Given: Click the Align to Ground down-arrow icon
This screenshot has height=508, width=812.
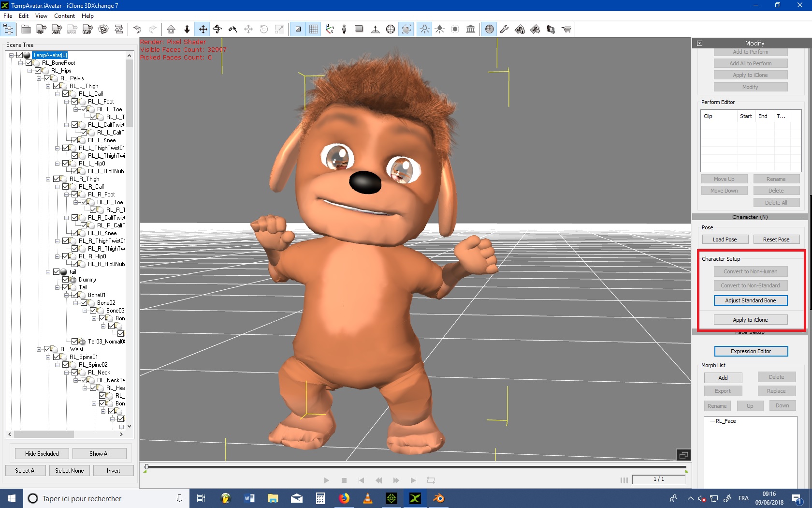Looking at the screenshot, I should 187,30.
